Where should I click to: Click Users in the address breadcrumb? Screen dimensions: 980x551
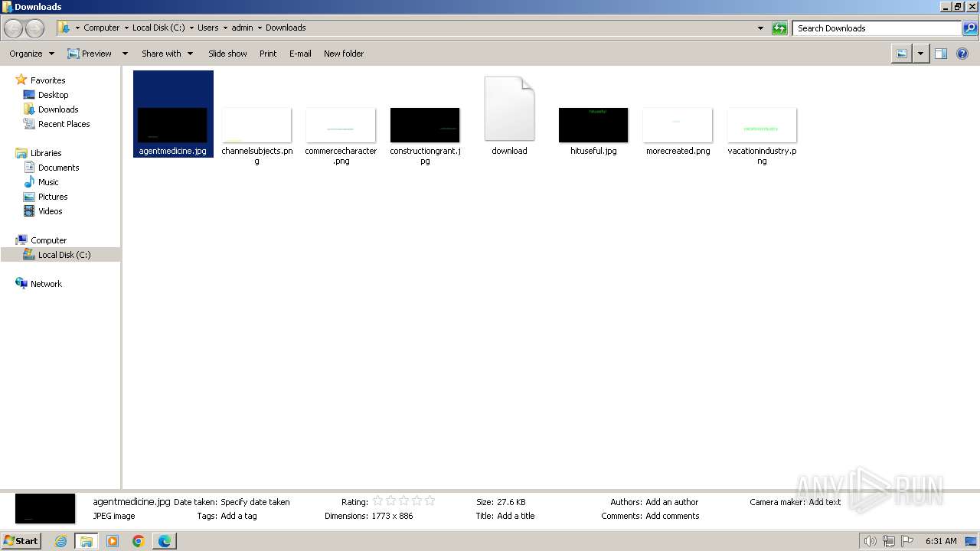pos(208,28)
